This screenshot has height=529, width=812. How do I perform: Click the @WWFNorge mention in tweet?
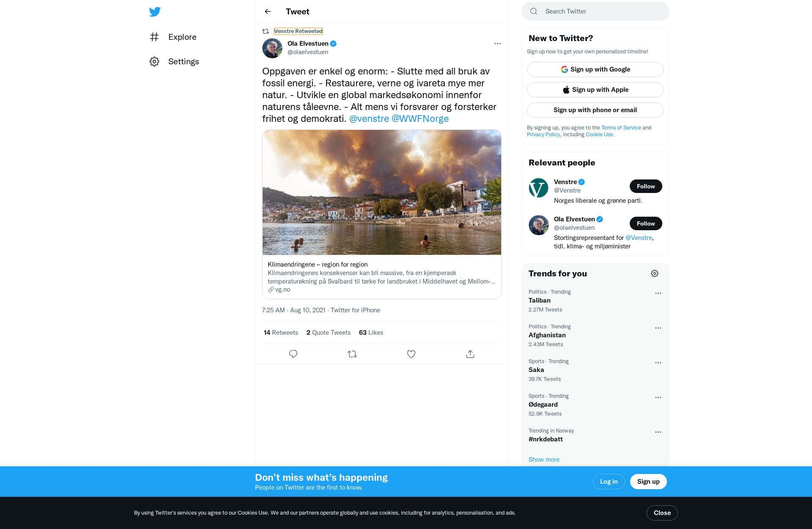420,118
